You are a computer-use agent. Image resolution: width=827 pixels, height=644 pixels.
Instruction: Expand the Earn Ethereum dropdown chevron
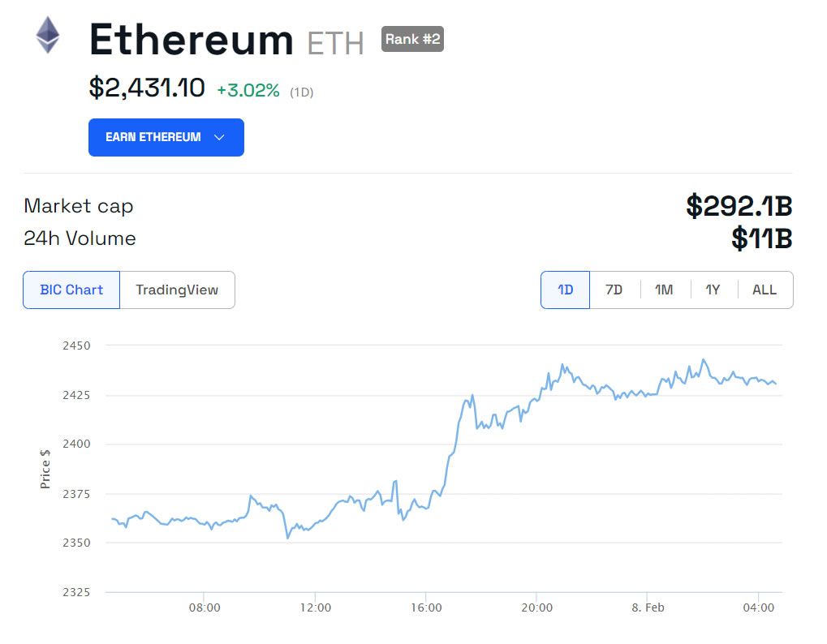(x=219, y=138)
